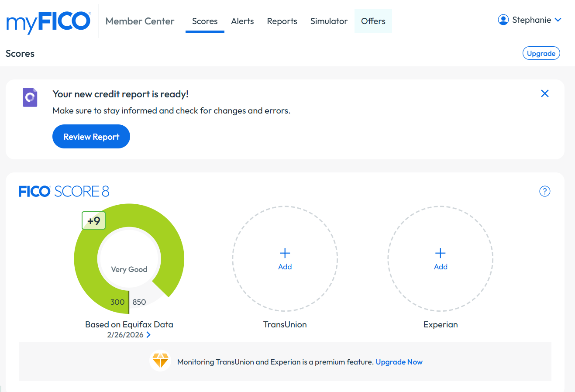The image size is (575, 392).
Task: Expand the Stephanie account dropdown
Action: point(558,20)
